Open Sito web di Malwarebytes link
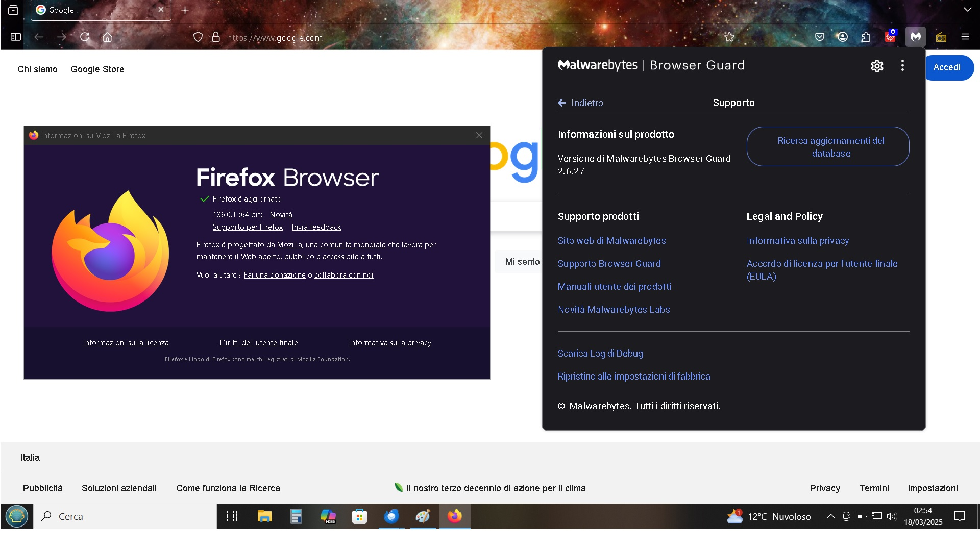The image size is (980, 551). coord(611,240)
